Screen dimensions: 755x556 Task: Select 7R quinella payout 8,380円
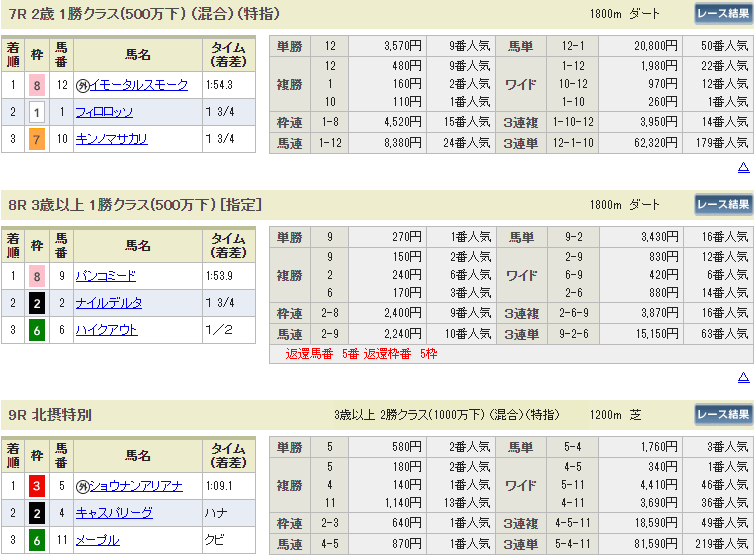pos(403,143)
